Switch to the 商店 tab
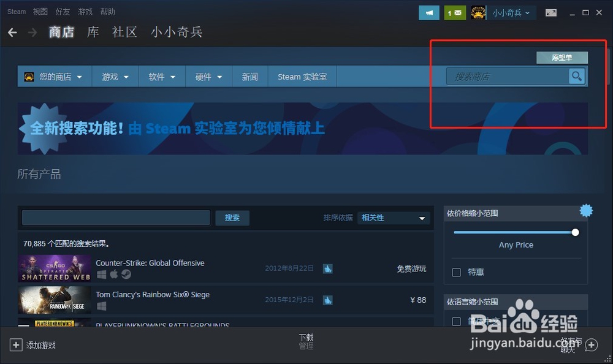 click(61, 32)
